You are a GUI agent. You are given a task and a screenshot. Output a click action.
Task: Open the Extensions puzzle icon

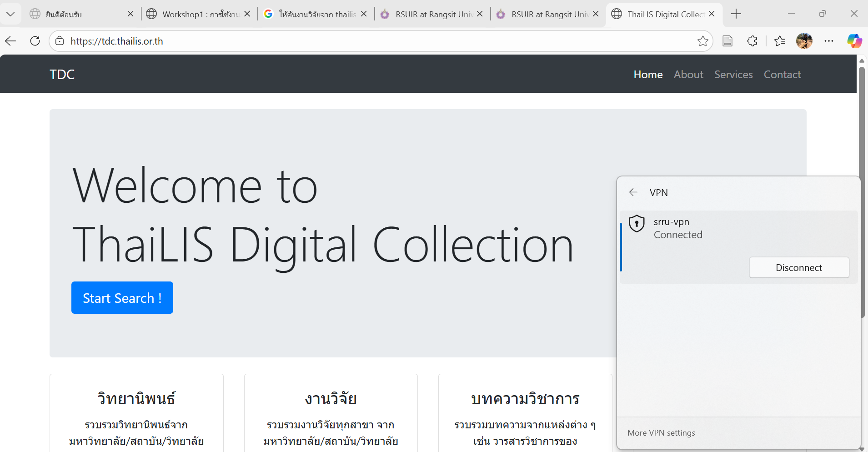[752, 41]
